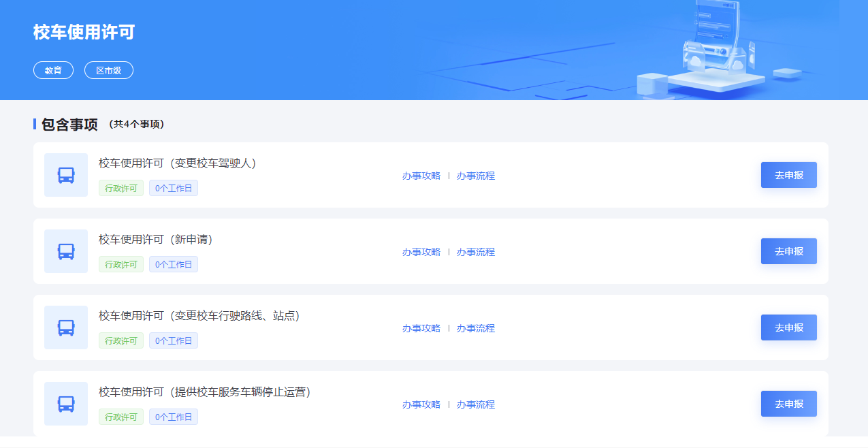Open 办事流程 for 变更校车驾驶人
868x448 pixels.
click(475, 176)
